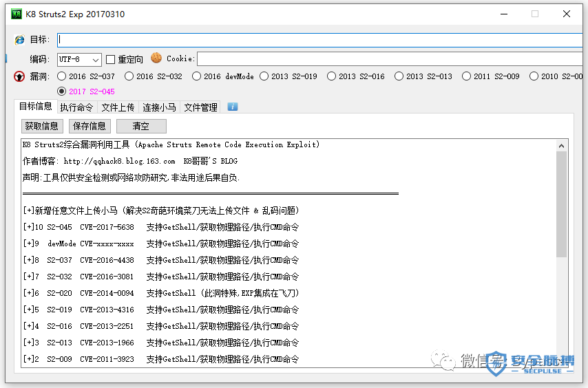Image resolution: width=588 pixels, height=388 pixels.
Task: Click the S2-009 CVE-2011-3923 line
Action: coord(161,359)
